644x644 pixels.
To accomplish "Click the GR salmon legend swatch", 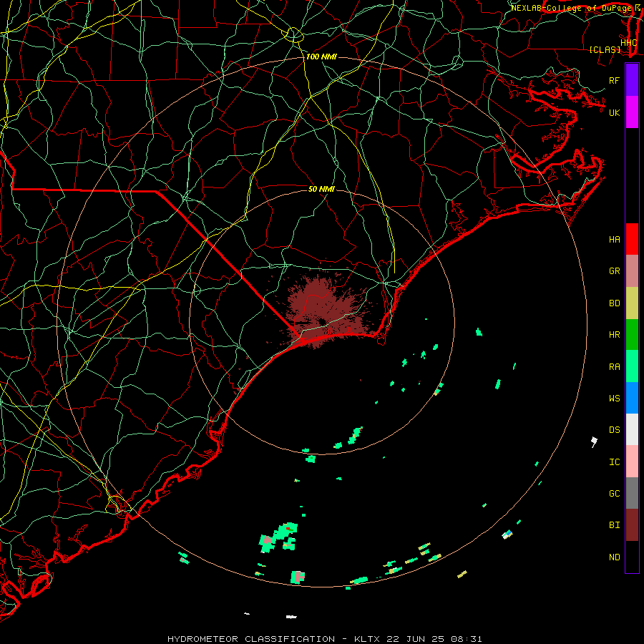I will tap(632, 271).
